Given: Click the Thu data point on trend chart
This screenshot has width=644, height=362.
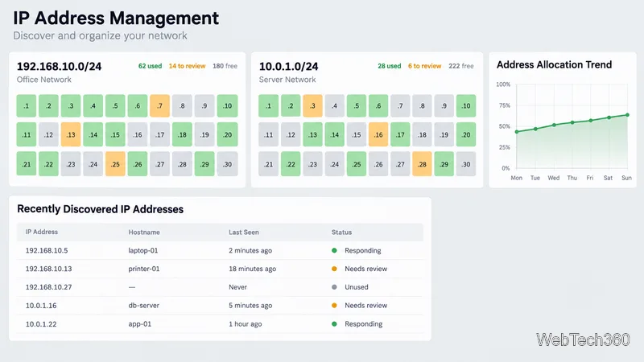Looking at the screenshot, I should [572, 122].
